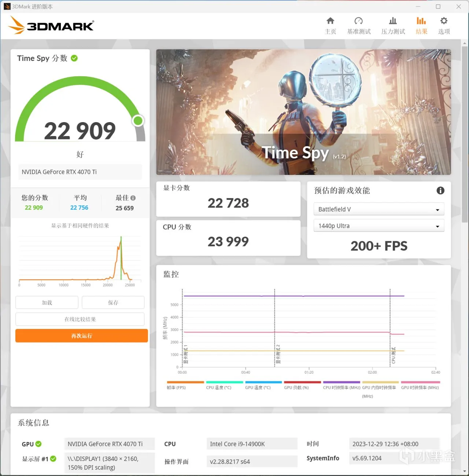The height and width of the screenshot is (476, 469).
Task: Click the Time Spy score verified checkmark
Action: click(x=74, y=58)
